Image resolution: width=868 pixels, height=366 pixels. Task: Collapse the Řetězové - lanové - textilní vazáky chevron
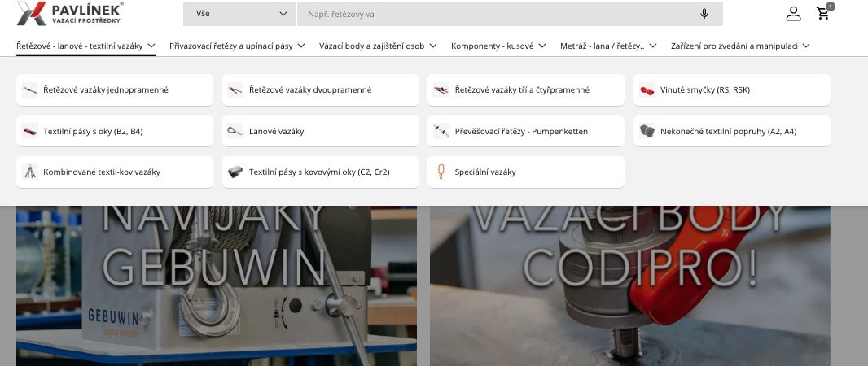151,46
